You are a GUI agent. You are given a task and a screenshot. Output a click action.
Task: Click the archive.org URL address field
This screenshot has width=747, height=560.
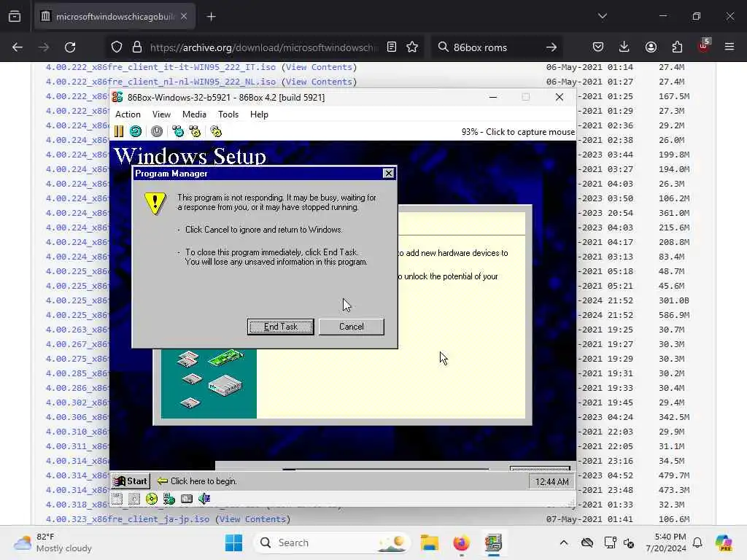pyautogui.click(x=263, y=47)
